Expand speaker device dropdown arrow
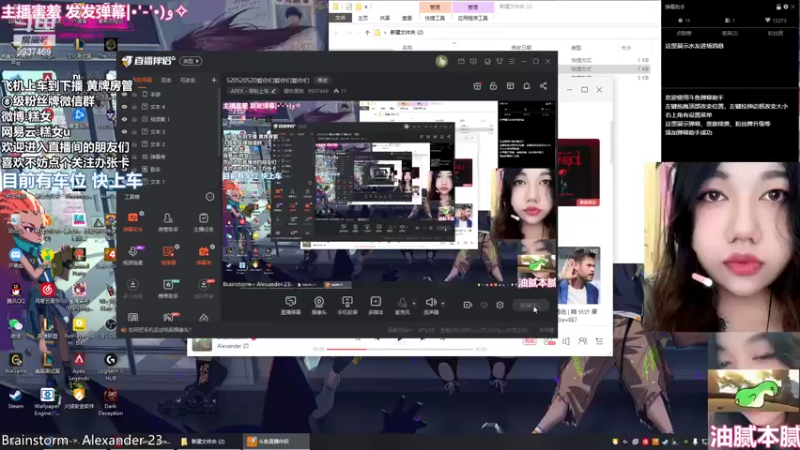The height and width of the screenshot is (450, 800). pos(443,304)
